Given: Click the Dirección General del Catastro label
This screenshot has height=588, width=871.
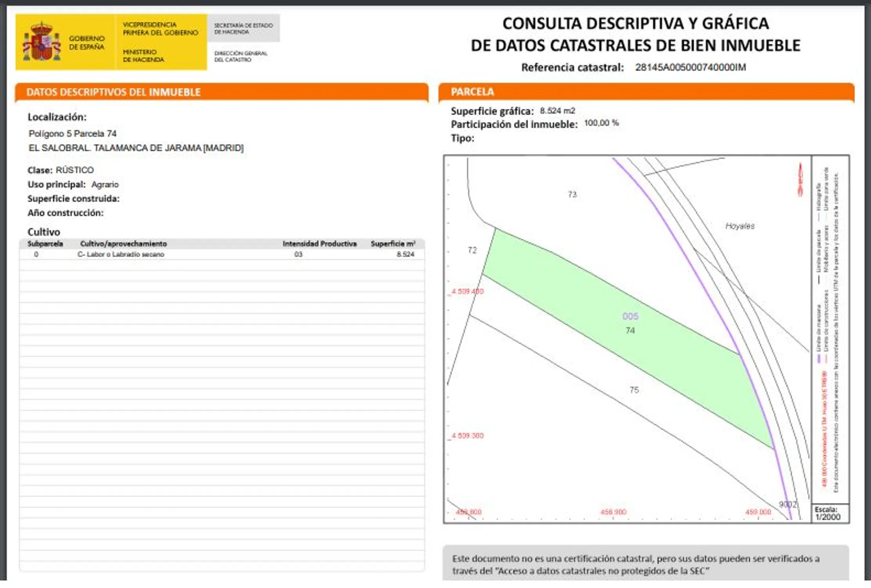Looking at the screenshot, I should click(240, 56).
